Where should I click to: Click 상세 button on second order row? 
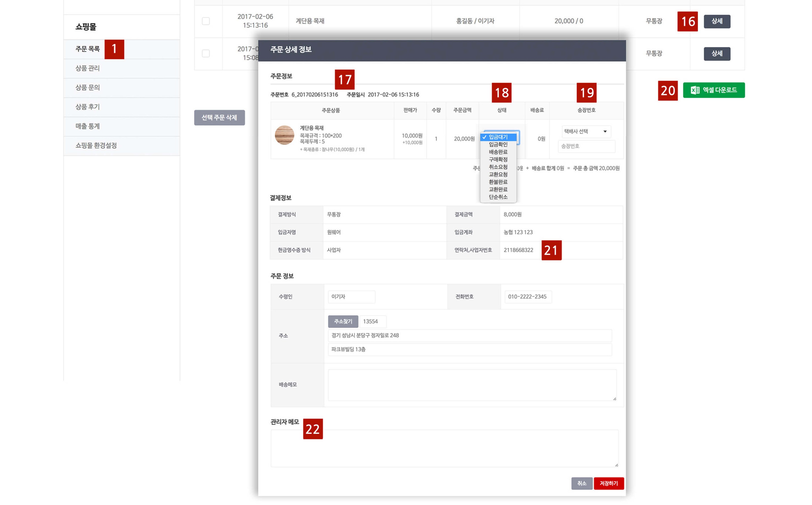click(717, 54)
